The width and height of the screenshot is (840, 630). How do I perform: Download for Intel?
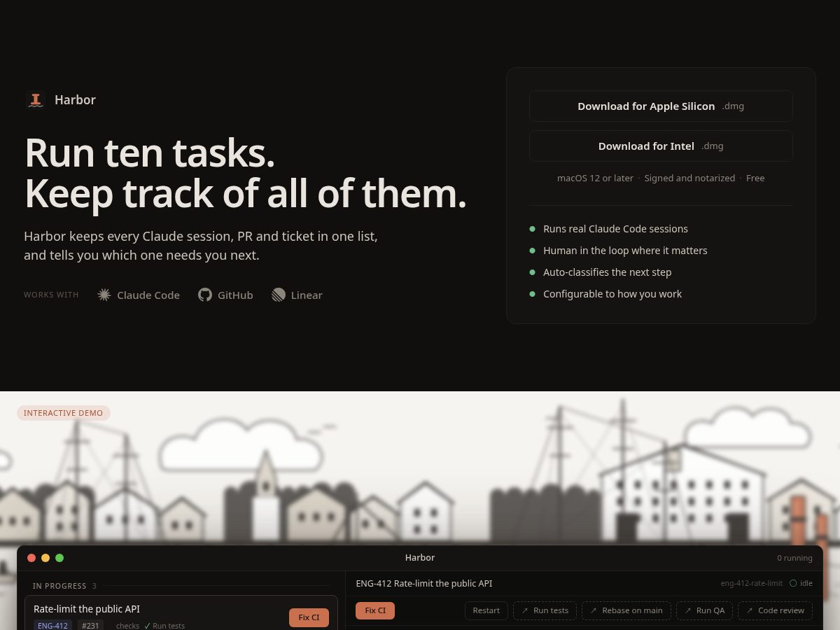661,146
